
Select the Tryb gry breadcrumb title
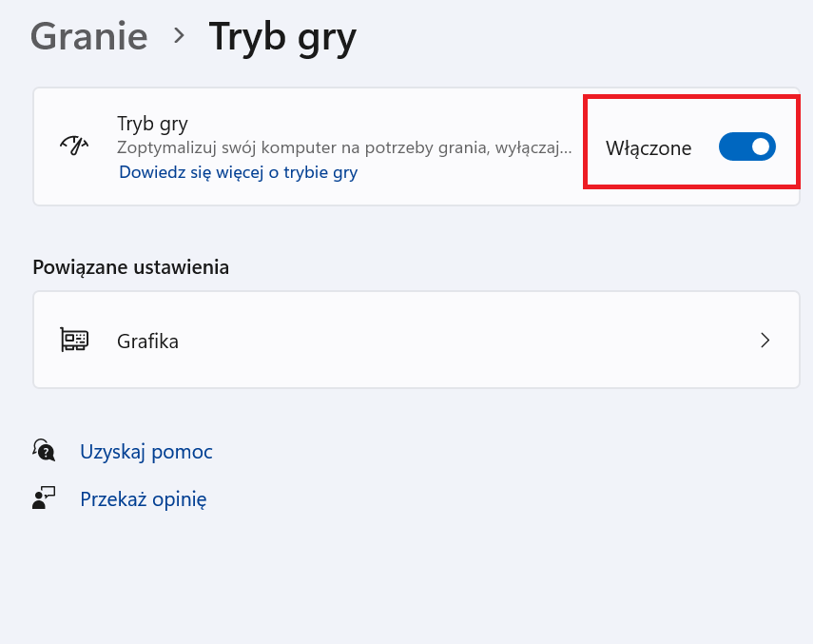[x=281, y=36]
